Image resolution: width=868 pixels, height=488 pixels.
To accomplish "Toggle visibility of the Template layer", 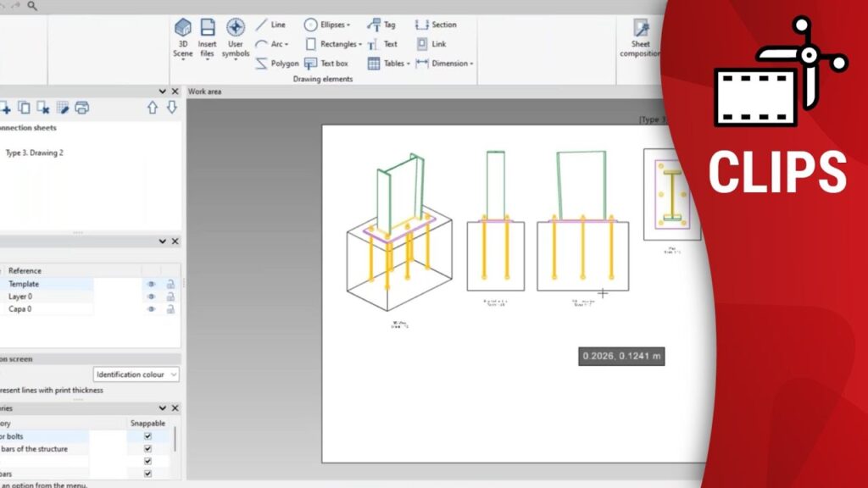I will pyautogui.click(x=152, y=285).
